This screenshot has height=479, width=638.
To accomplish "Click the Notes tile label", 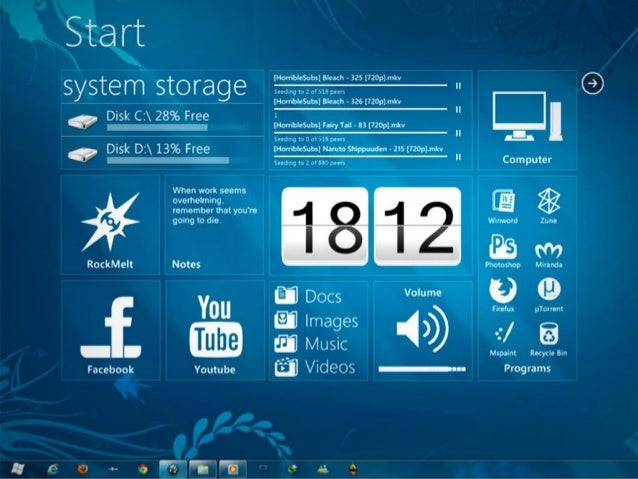I will [x=186, y=264].
